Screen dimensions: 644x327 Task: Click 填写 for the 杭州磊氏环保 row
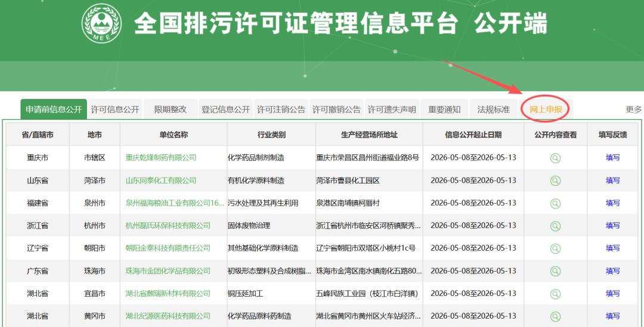(613, 225)
